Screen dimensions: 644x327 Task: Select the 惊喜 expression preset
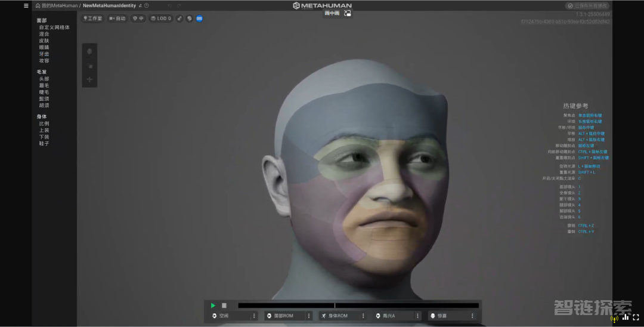pos(448,316)
